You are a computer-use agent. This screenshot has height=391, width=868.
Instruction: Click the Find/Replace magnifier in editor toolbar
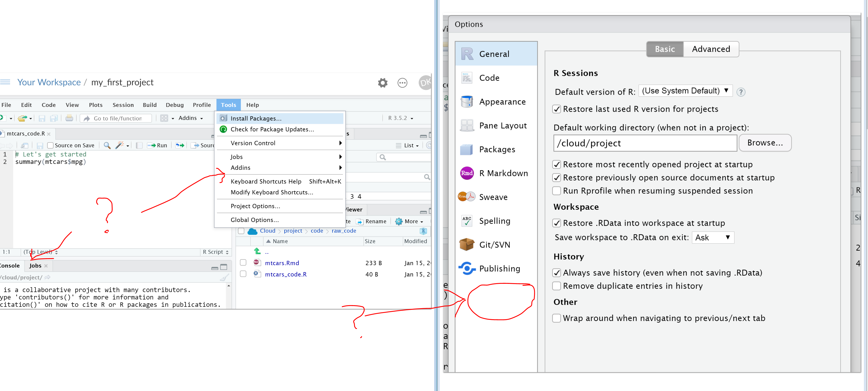tap(107, 145)
